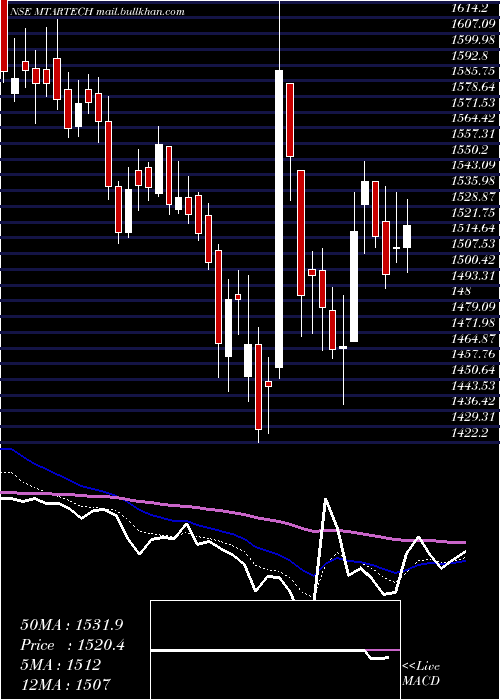Click the <<Live MACD label
The image size is (500, 700).
421,673
